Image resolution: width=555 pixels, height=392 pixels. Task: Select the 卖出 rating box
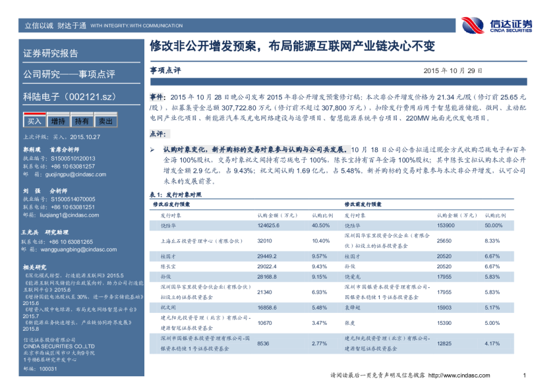pyautogui.click(x=105, y=121)
